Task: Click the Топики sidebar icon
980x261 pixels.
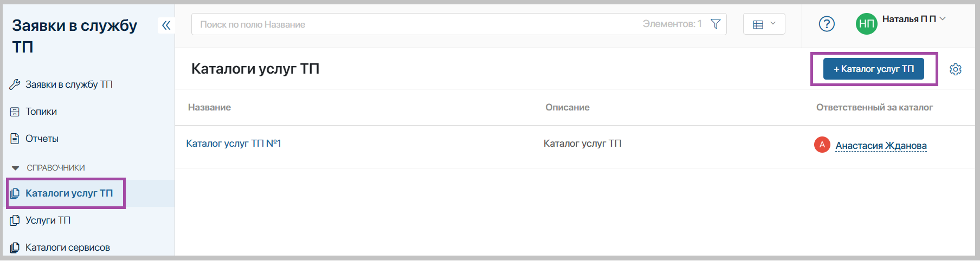Action: coord(15,112)
